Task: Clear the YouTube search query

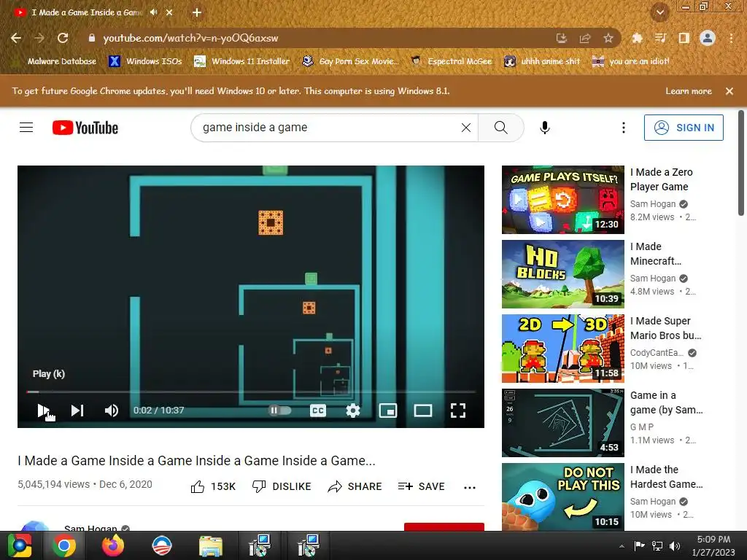Action: 466,128
